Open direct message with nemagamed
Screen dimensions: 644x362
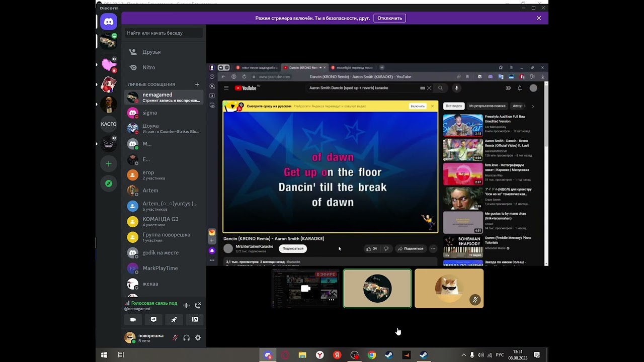[x=164, y=97]
